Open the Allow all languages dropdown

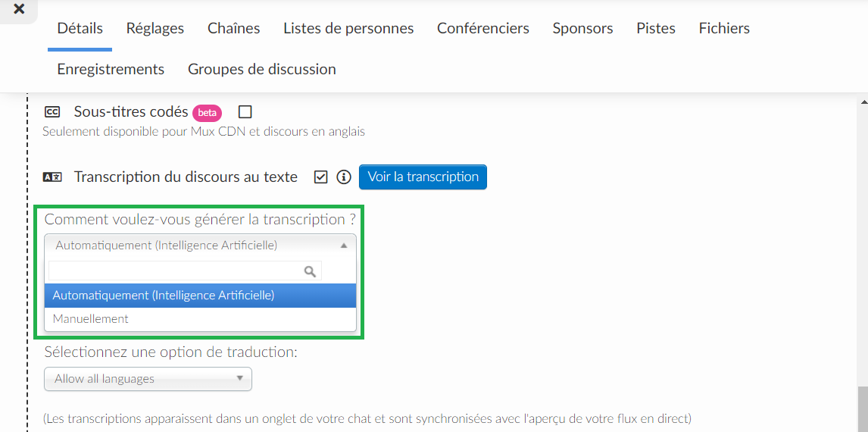(148, 380)
